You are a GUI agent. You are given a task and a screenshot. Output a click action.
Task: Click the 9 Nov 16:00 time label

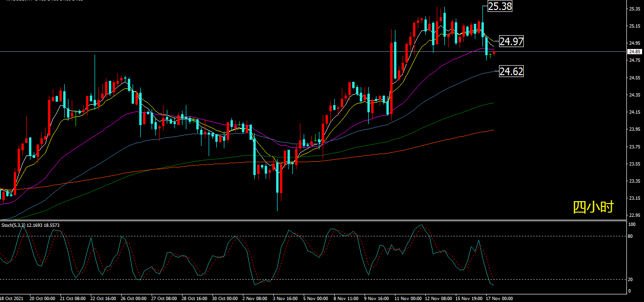[376, 298]
